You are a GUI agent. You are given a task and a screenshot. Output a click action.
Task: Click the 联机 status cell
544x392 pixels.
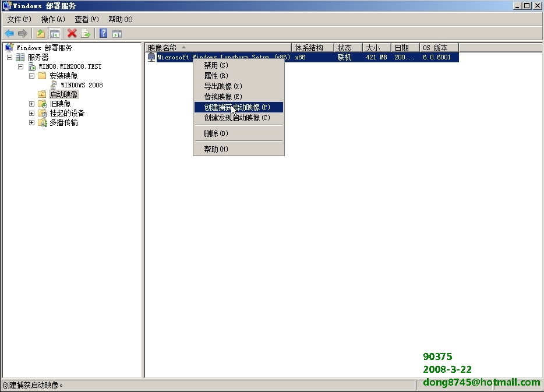344,57
